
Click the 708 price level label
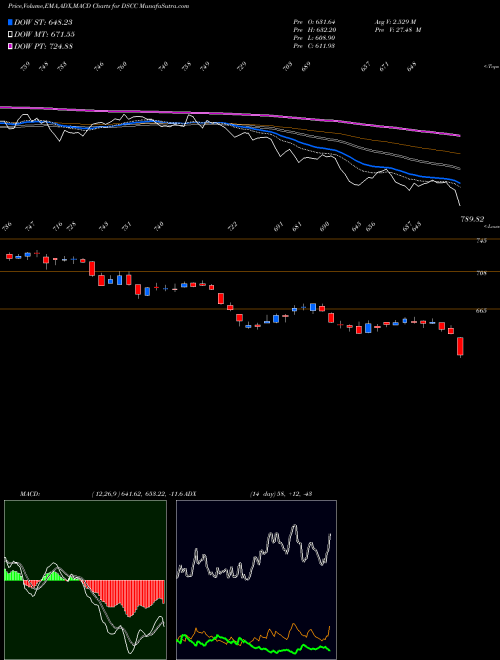482,273
